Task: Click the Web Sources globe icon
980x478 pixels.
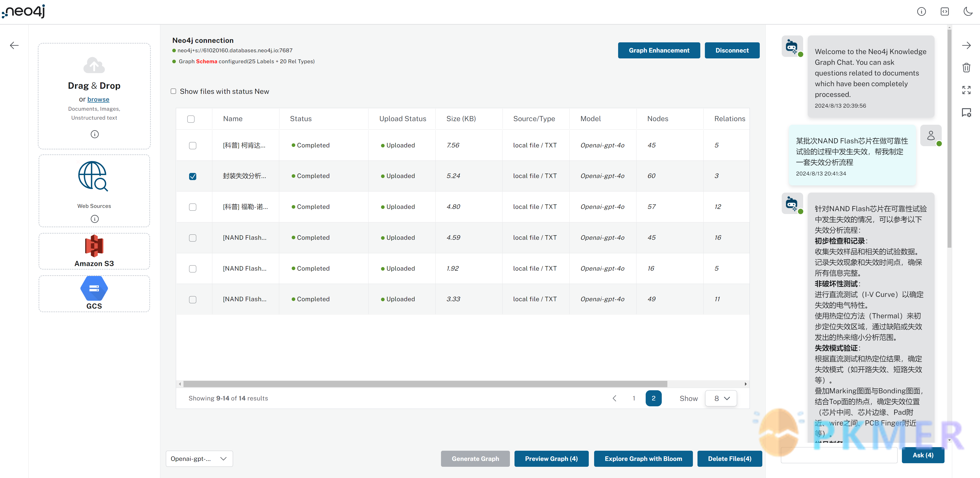Action: coord(93,176)
